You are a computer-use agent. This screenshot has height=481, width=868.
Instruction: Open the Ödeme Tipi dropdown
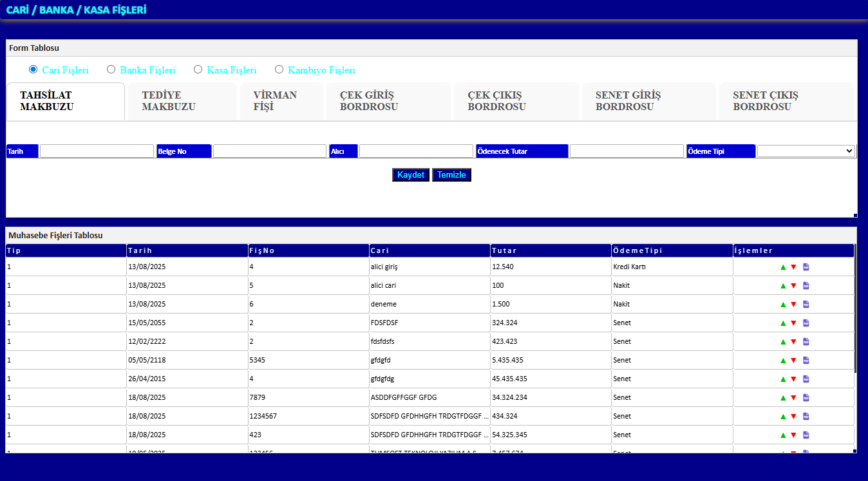(806, 151)
